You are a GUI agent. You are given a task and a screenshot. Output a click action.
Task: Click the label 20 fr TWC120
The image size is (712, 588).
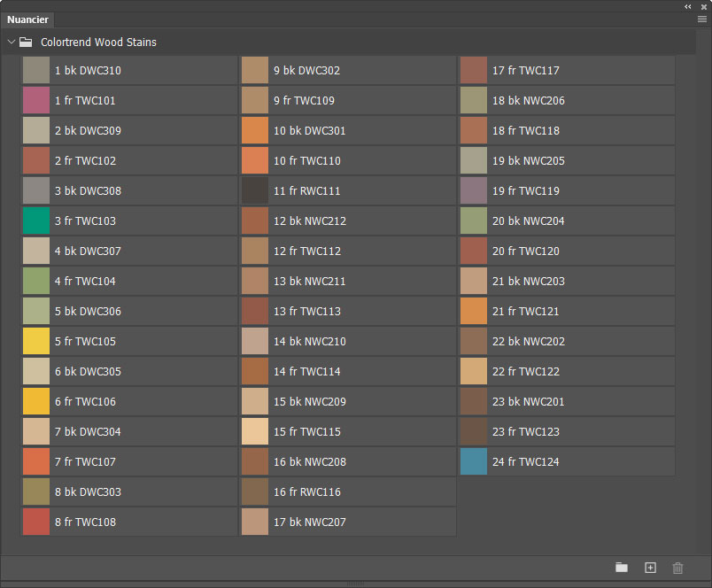(526, 251)
